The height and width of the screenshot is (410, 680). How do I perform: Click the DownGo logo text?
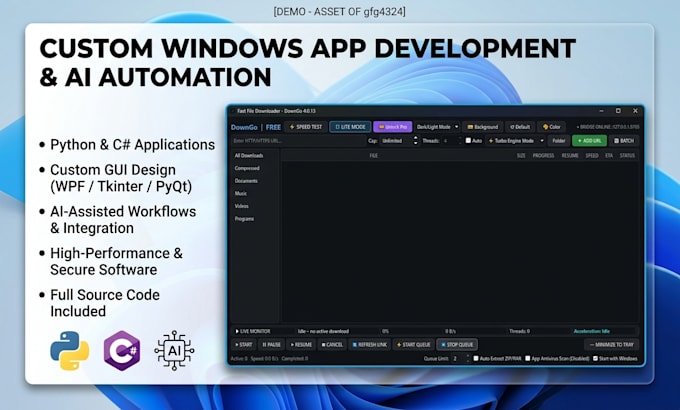[x=244, y=127]
